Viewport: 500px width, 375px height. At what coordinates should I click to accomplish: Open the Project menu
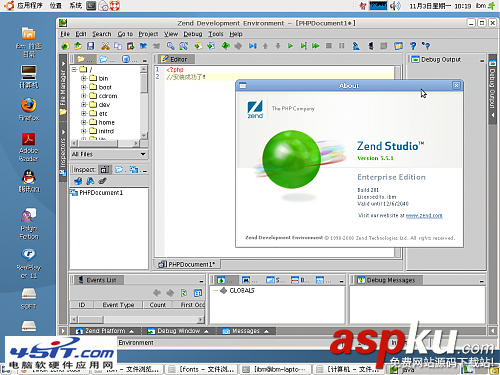(x=148, y=34)
